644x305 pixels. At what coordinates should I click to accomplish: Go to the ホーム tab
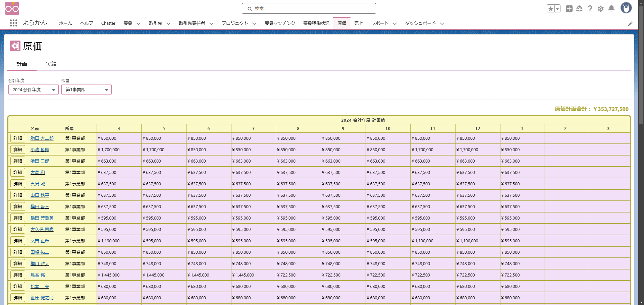65,23
